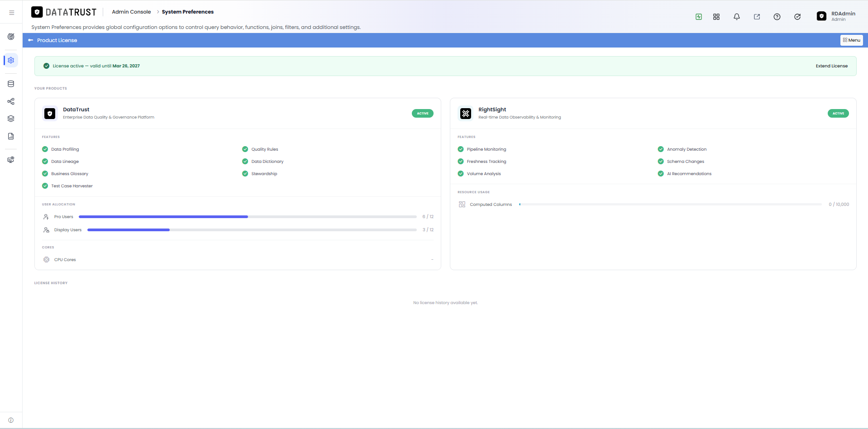Open the notifications bell
868x429 pixels.
pos(737,17)
